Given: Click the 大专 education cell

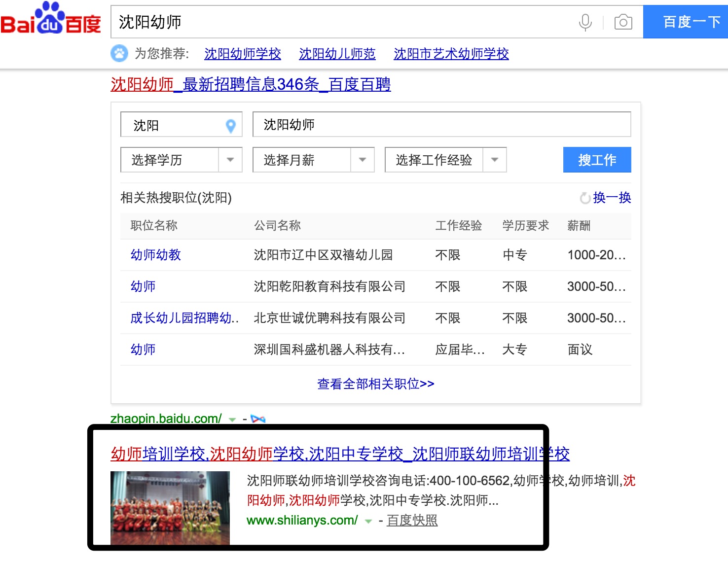Looking at the screenshot, I should tap(515, 350).
